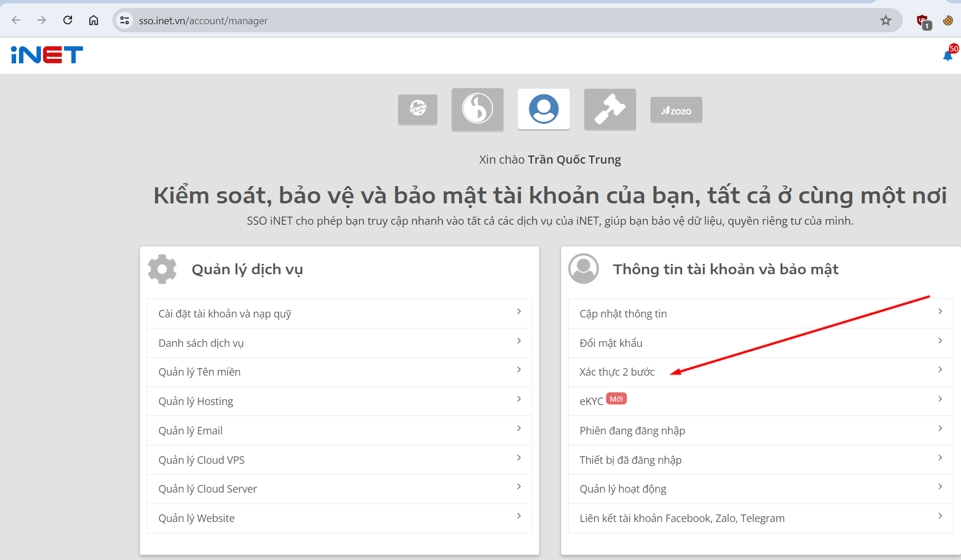Expand the Quản lý Hosting chevron
Image resolution: width=961 pixels, height=560 pixels.
tap(519, 399)
